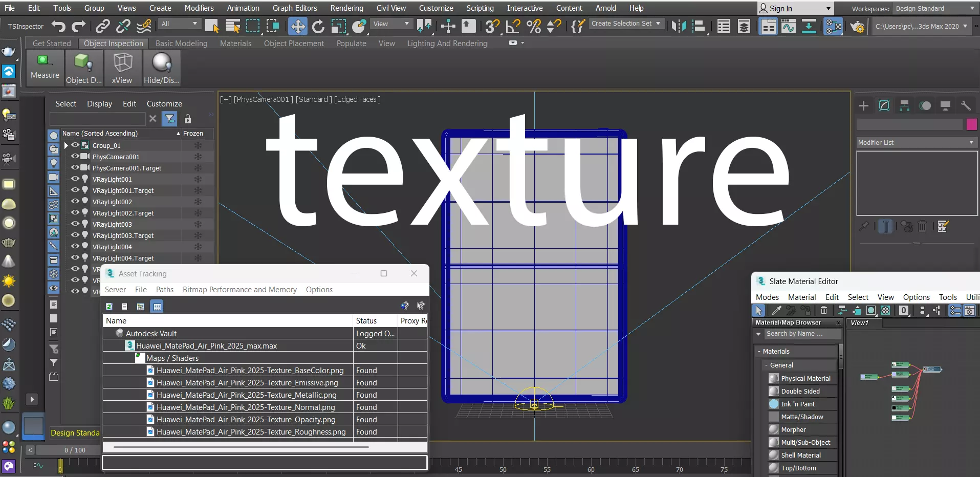Switch Asset Tracking to table view icon
This screenshot has width=980, height=477.
click(x=157, y=306)
